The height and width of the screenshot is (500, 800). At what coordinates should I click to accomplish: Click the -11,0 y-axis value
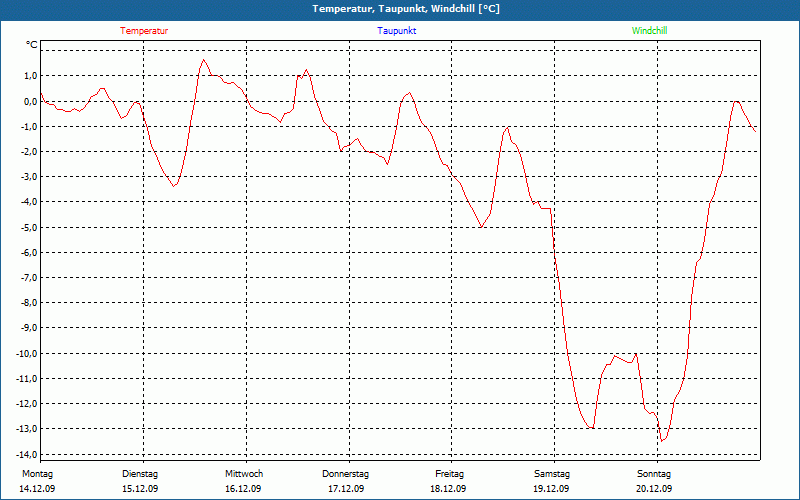[x=27, y=379]
